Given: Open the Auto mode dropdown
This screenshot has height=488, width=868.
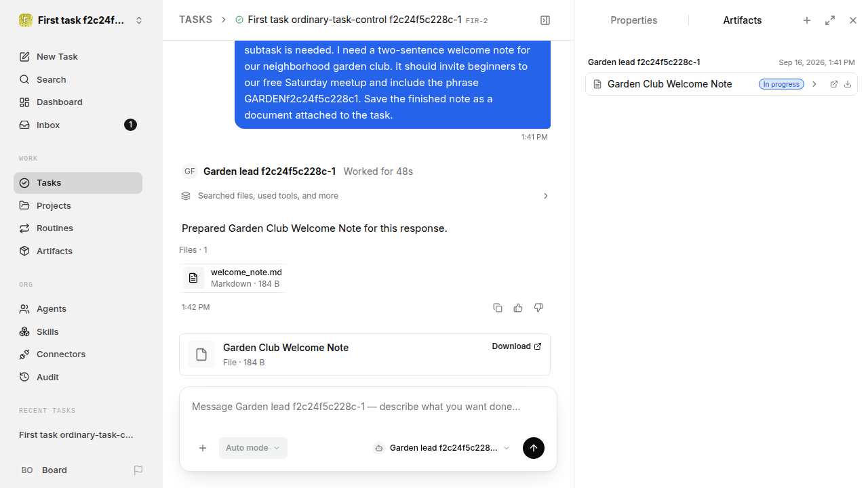Looking at the screenshot, I should click(253, 448).
